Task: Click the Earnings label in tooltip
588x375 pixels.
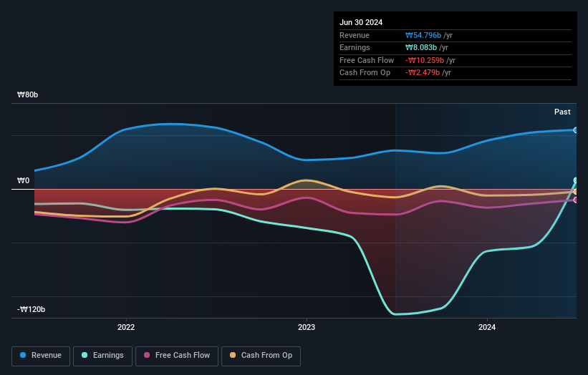Action: tap(355, 47)
